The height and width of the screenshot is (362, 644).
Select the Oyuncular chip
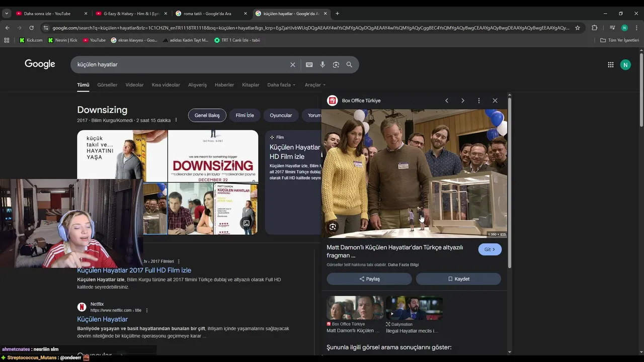coord(281,115)
